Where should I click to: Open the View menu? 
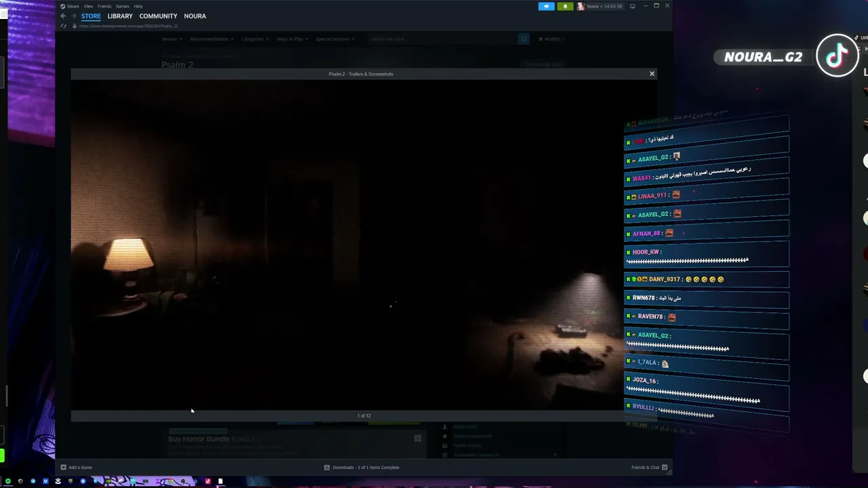(88, 6)
